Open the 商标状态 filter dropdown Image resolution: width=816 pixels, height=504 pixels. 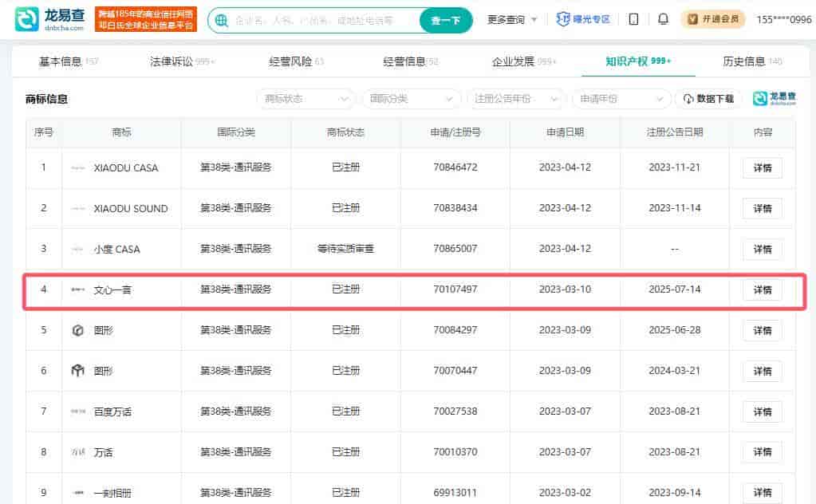pos(306,99)
